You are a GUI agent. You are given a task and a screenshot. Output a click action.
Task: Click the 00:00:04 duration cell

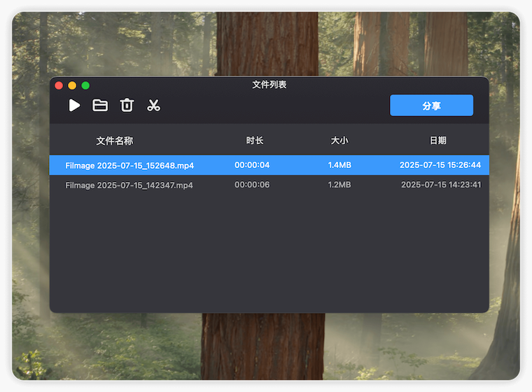[x=252, y=165]
